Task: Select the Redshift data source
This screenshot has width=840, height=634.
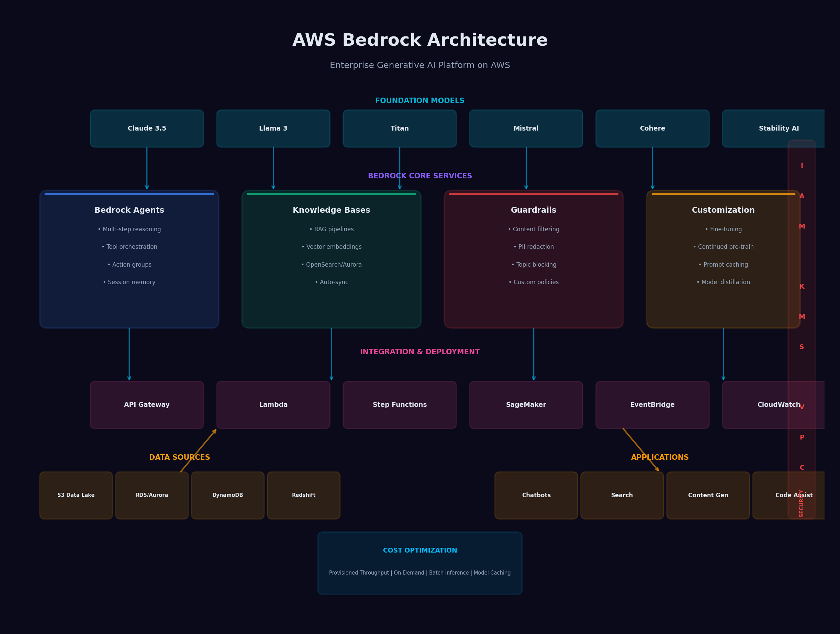Action: 303,495
